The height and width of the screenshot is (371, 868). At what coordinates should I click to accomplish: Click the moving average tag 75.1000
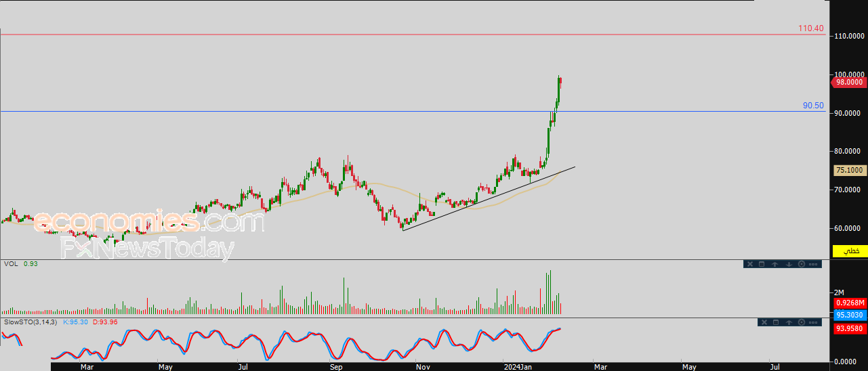click(850, 171)
